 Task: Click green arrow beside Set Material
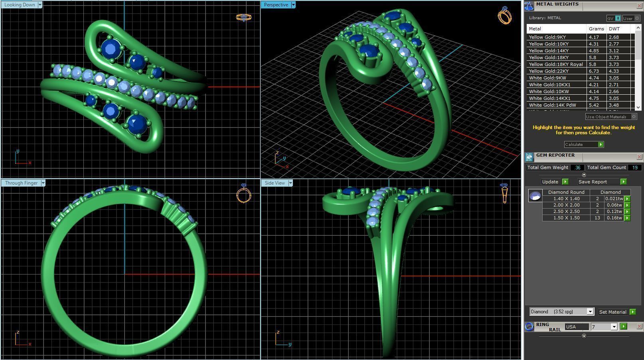(x=632, y=312)
